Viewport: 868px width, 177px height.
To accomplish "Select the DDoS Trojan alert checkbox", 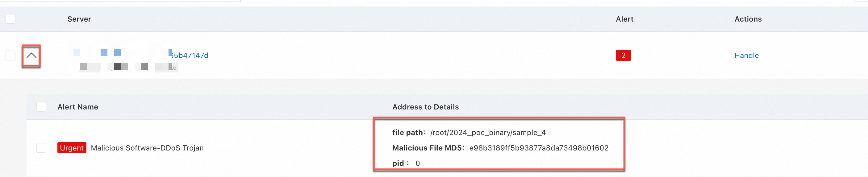I will pos(41,148).
